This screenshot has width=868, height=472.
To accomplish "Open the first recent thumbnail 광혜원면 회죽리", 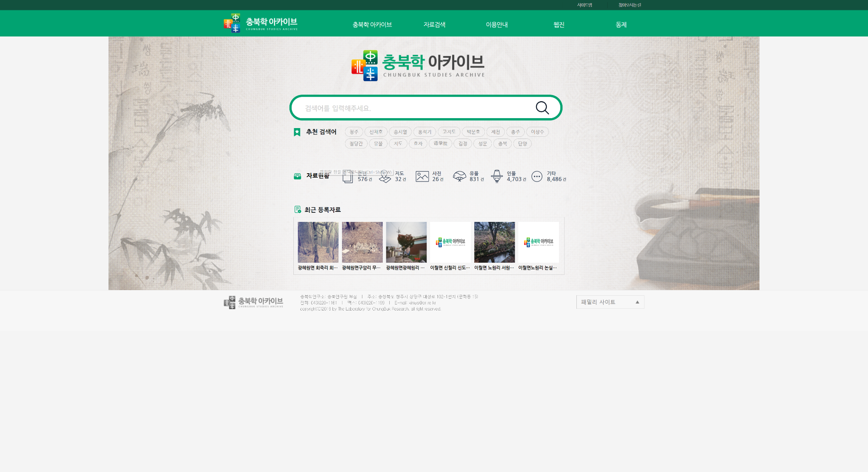I will [x=318, y=242].
